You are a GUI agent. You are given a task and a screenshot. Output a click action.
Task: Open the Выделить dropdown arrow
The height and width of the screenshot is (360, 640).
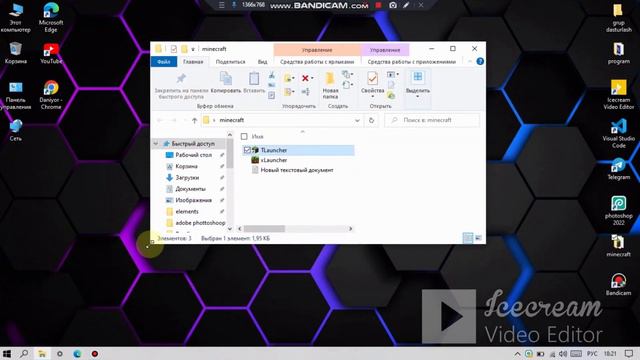418,97
